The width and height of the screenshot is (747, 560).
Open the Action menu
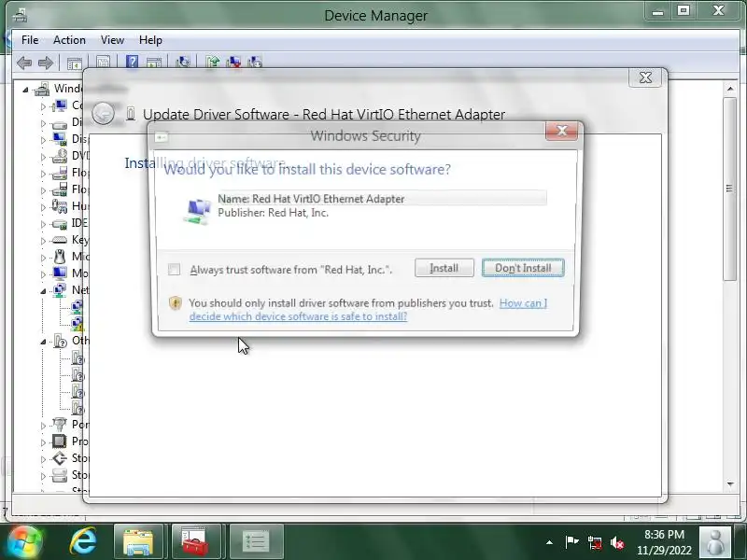pyautogui.click(x=69, y=40)
